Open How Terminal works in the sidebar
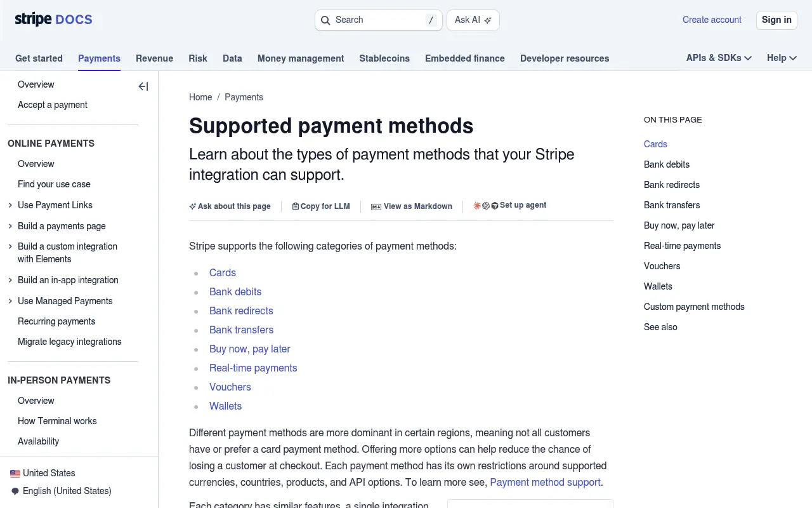 pyautogui.click(x=57, y=421)
